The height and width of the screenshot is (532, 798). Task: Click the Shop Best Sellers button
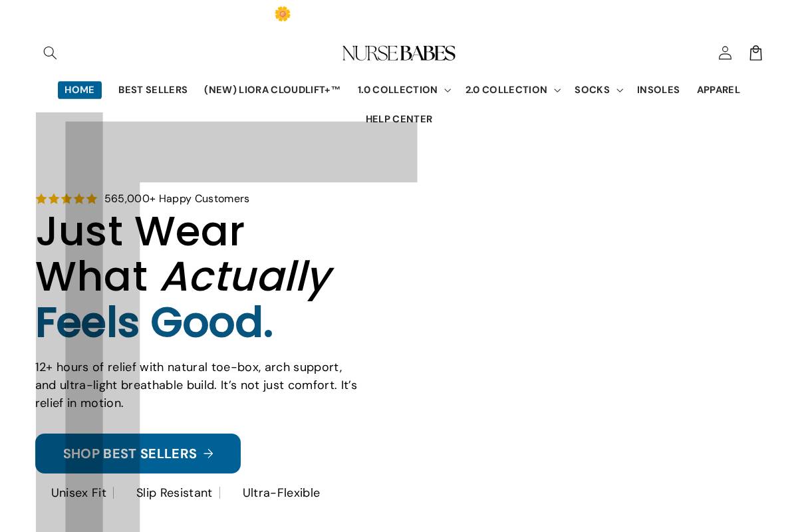coord(138,454)
